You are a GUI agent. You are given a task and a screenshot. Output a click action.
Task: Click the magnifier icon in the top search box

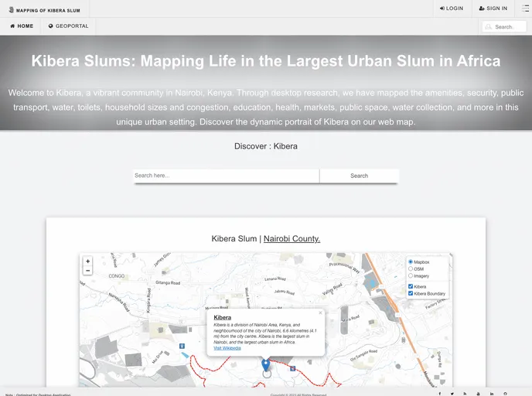pos(488,27)
